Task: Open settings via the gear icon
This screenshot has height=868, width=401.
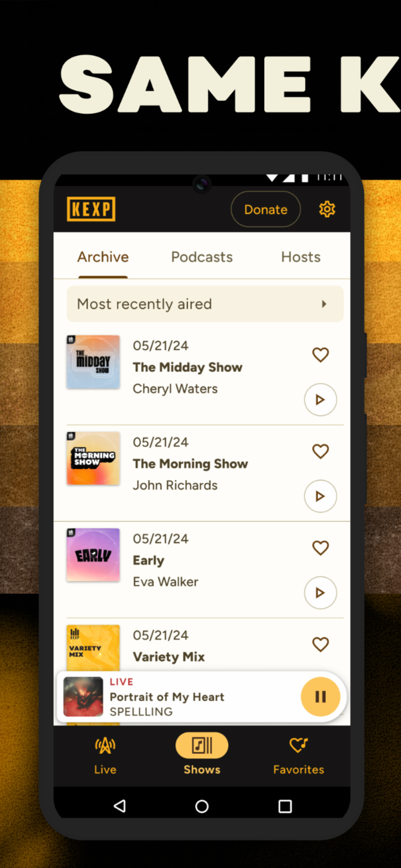Action: 327,209
